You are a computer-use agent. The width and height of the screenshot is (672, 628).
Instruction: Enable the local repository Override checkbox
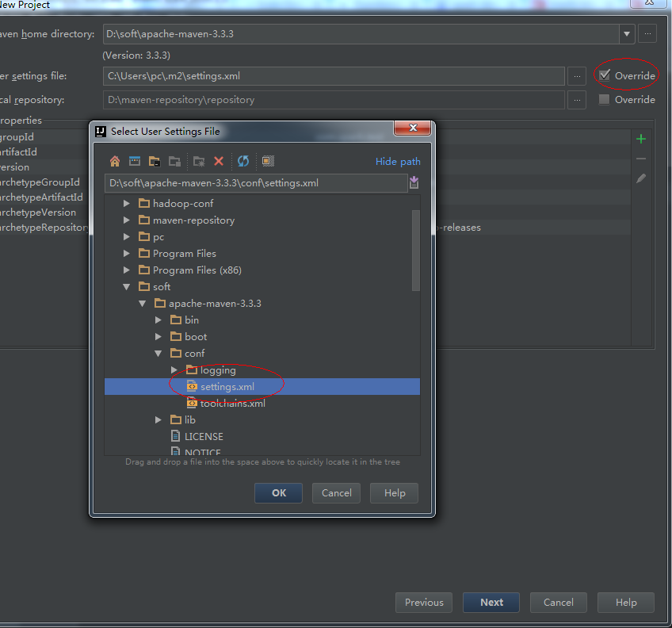[605, 100]
